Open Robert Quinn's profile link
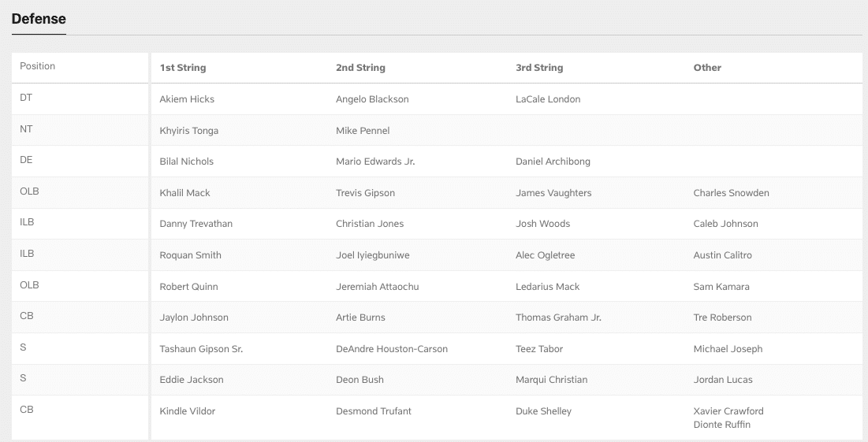Screen dimensions: 868x442 coord(188,287)
